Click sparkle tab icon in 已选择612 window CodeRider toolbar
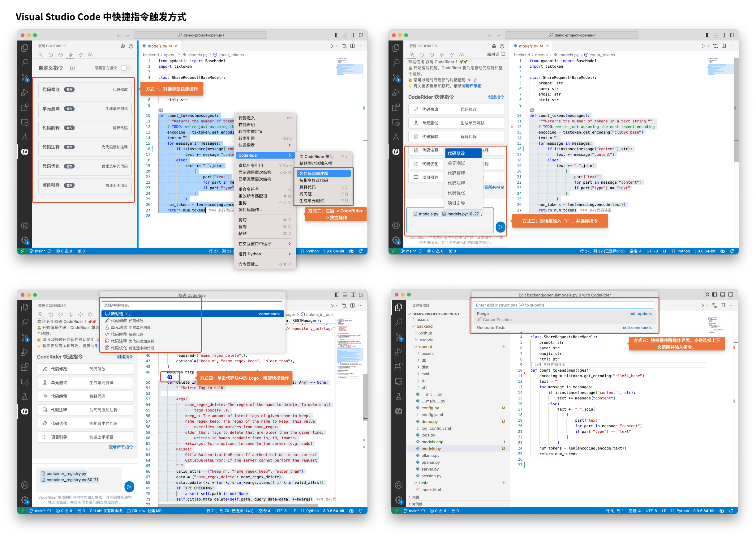This screenshot has height=537, width=756. click(x=452, y=55)
